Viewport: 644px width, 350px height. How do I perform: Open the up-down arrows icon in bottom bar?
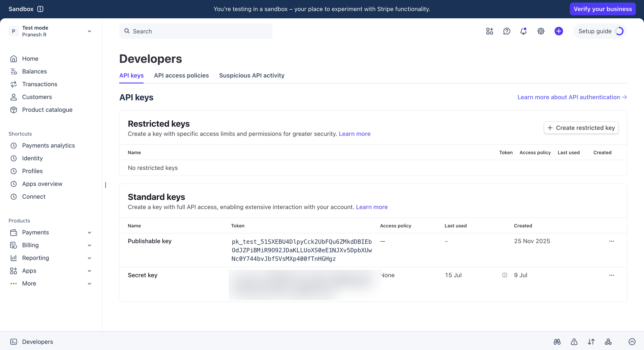591,342
